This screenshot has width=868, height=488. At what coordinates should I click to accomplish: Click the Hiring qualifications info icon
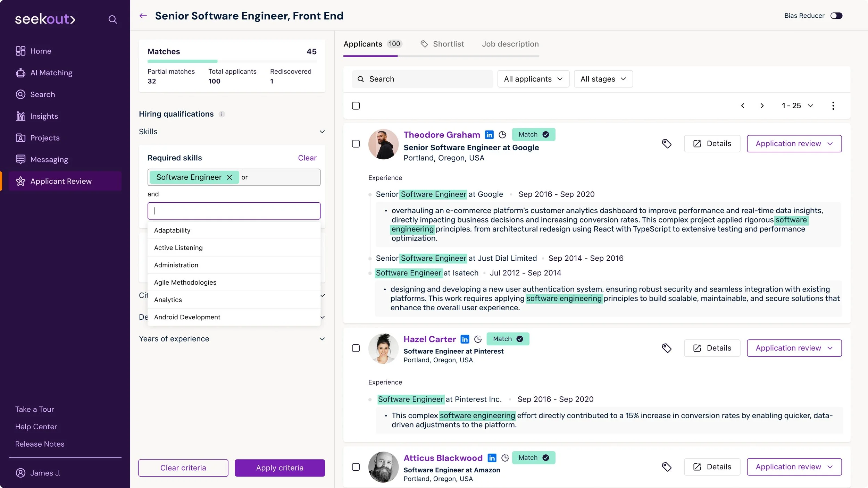pos(222,114)
